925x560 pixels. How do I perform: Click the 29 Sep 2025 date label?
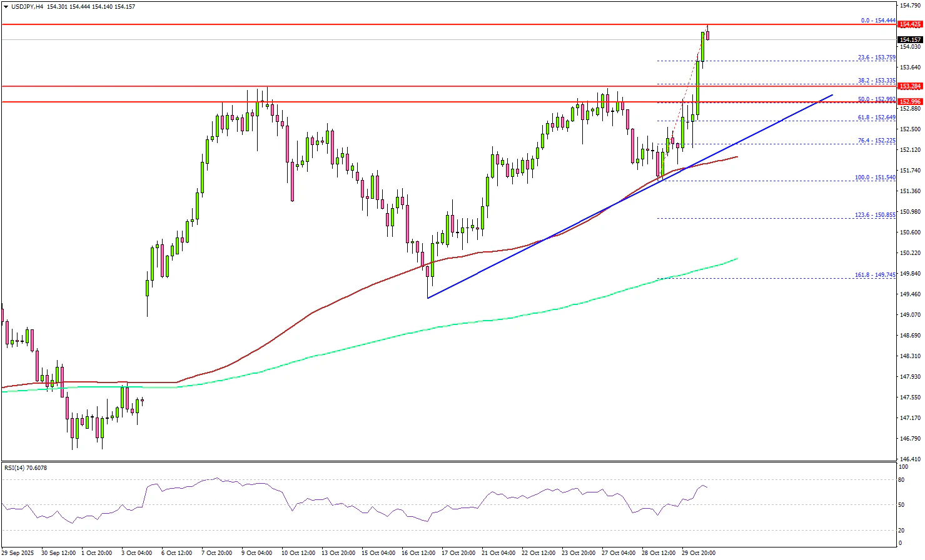[18, 553]
